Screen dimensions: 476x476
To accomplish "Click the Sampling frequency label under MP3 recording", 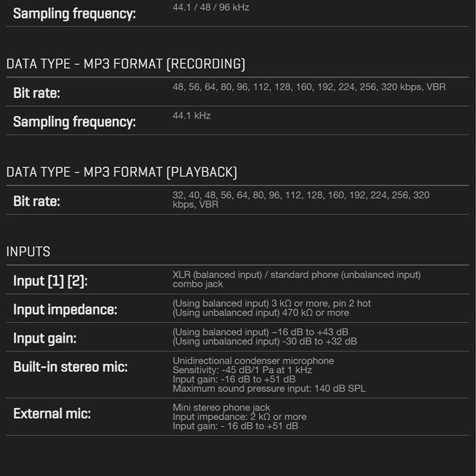I will pos(74,122).
